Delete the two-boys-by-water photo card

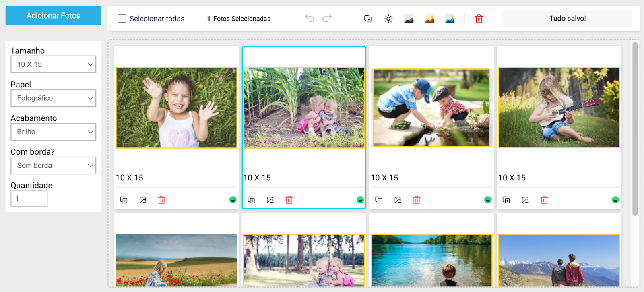[x=417, y=200]
